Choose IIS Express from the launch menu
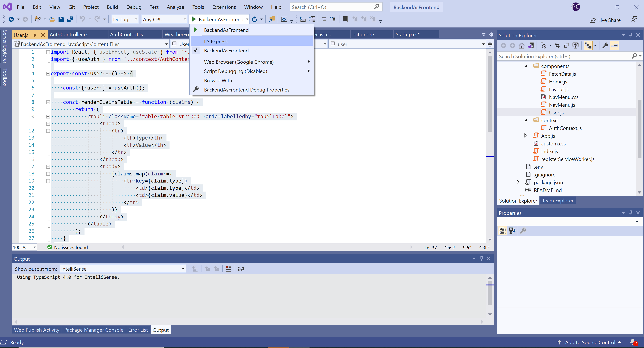The image size is (644, 348). (x=216, y=41)
